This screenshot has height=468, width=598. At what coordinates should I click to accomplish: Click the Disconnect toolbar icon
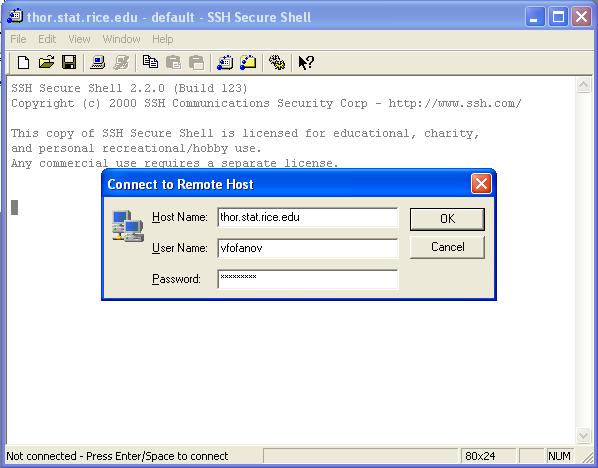point(121,63)
